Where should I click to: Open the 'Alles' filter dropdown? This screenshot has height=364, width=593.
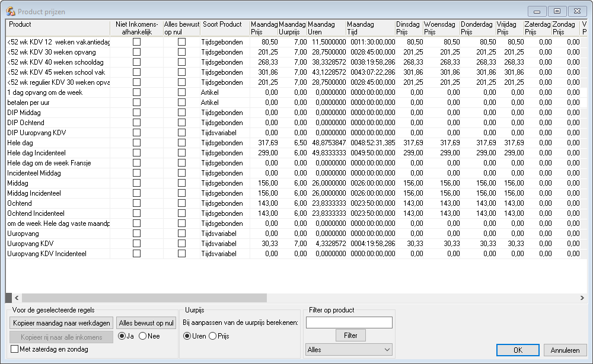[x=349, y=350]
